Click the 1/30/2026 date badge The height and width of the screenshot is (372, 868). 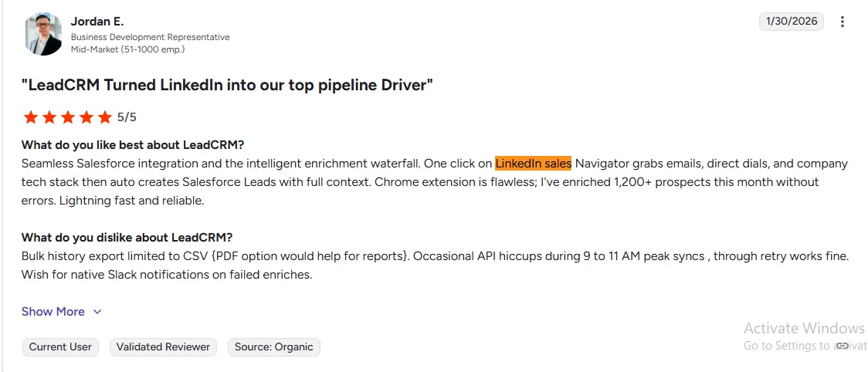tap(792, 22)
